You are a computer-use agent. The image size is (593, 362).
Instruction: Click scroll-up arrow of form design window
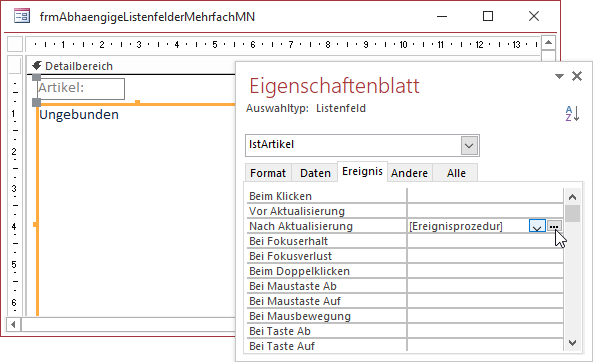(x=548, y=42)
